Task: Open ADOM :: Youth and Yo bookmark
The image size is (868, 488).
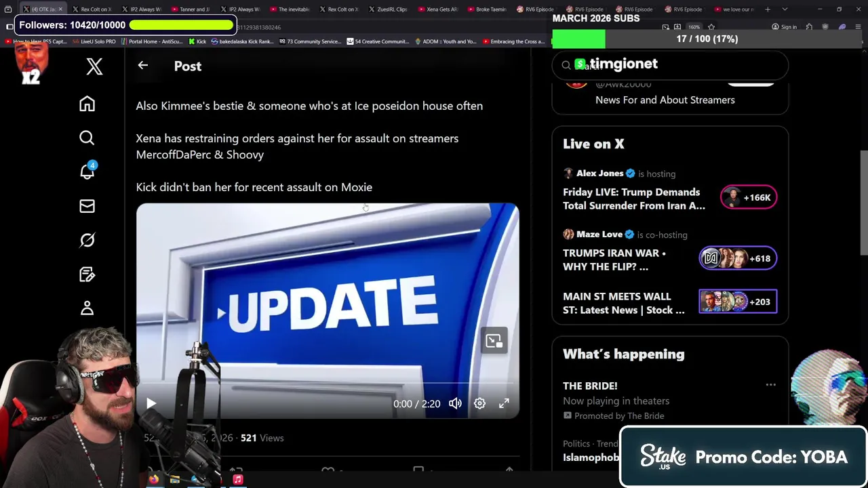Action: (x=445, y=41)
